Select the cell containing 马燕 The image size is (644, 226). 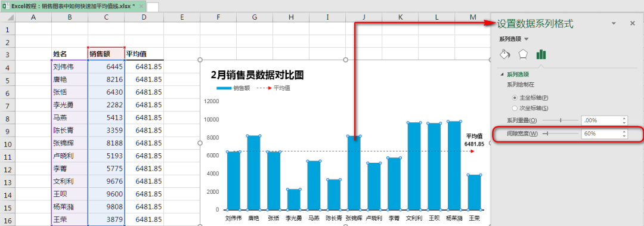[x=69, y=117]
